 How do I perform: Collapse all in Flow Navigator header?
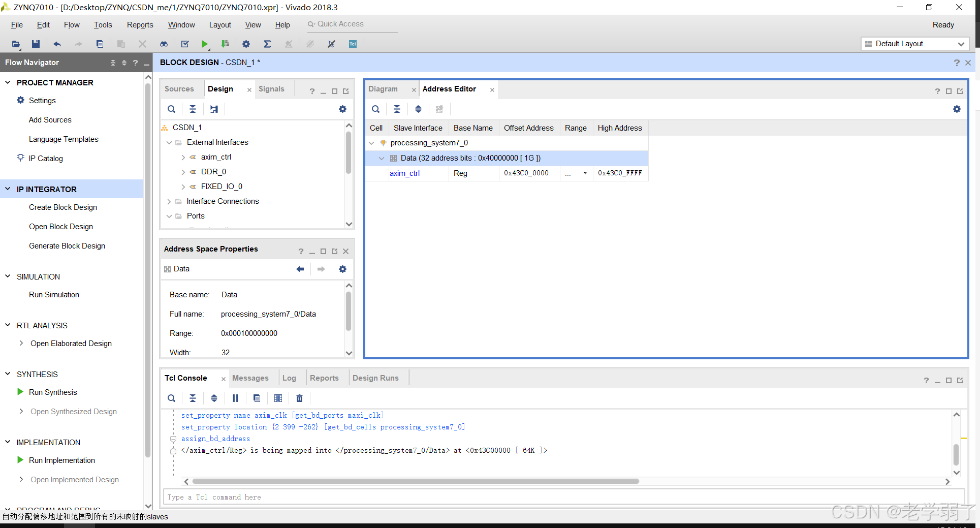[113, 63]
